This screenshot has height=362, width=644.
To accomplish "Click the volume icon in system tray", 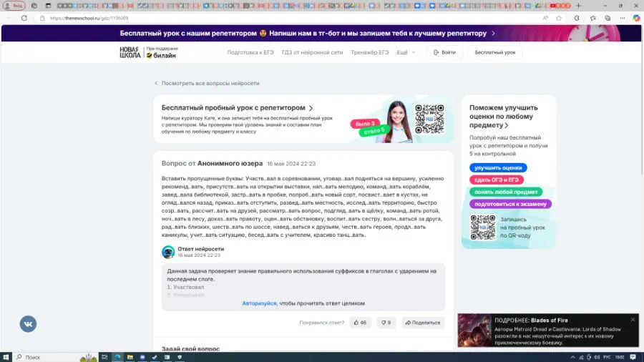I will (597, 357).
